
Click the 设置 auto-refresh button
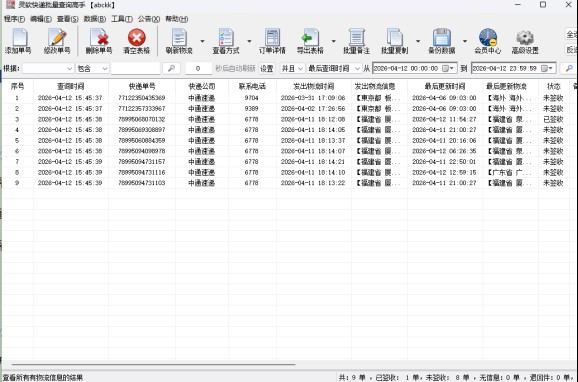click(267, 69)
